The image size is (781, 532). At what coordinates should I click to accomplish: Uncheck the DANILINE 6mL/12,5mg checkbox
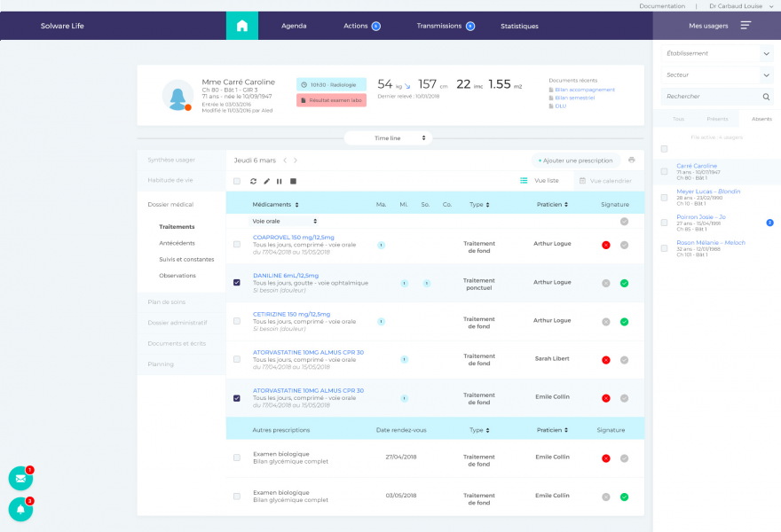pos(236,282)
